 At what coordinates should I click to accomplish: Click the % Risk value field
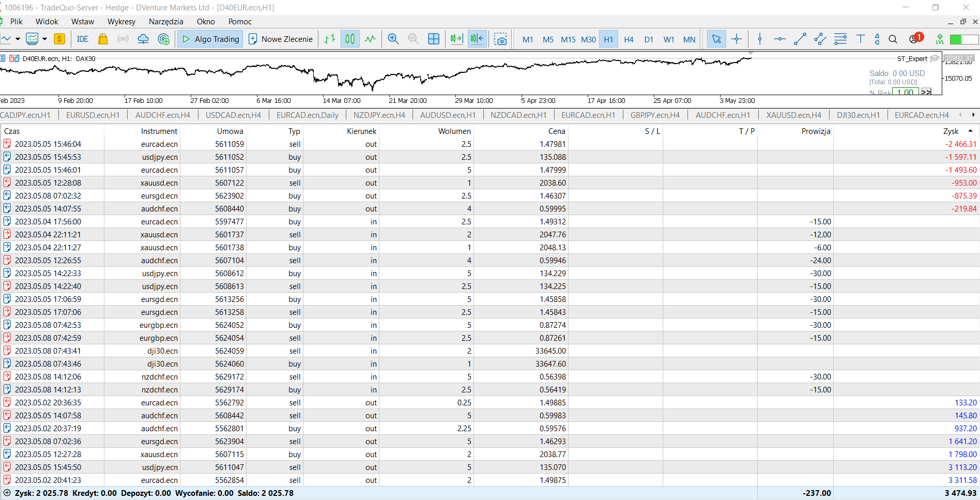click(905, 92)
